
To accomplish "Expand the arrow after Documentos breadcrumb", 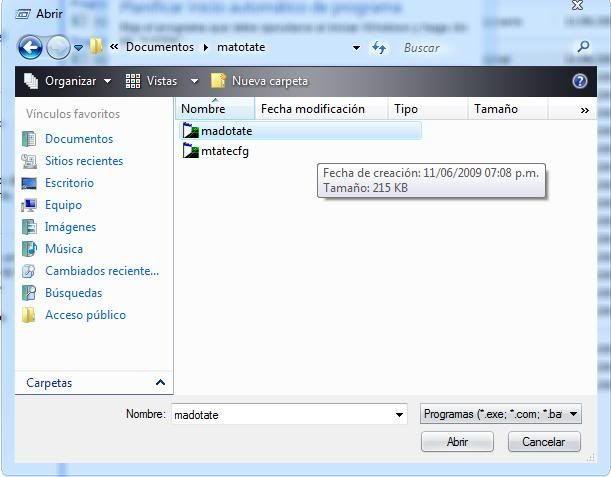I will (206, 48).
